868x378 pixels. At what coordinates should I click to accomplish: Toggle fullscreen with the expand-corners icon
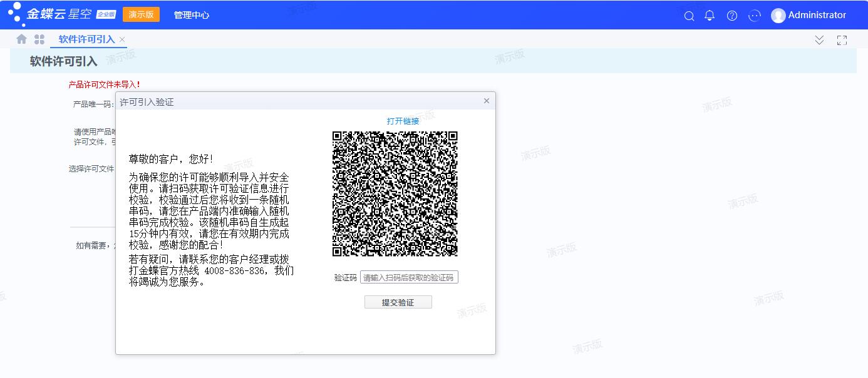842,40
